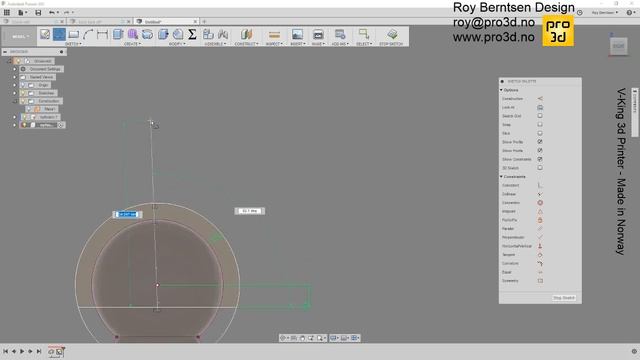Viewport: 640px width, 360px height.
Task: Click the Stop Sketch button in palette
Action: pos(564,298)
